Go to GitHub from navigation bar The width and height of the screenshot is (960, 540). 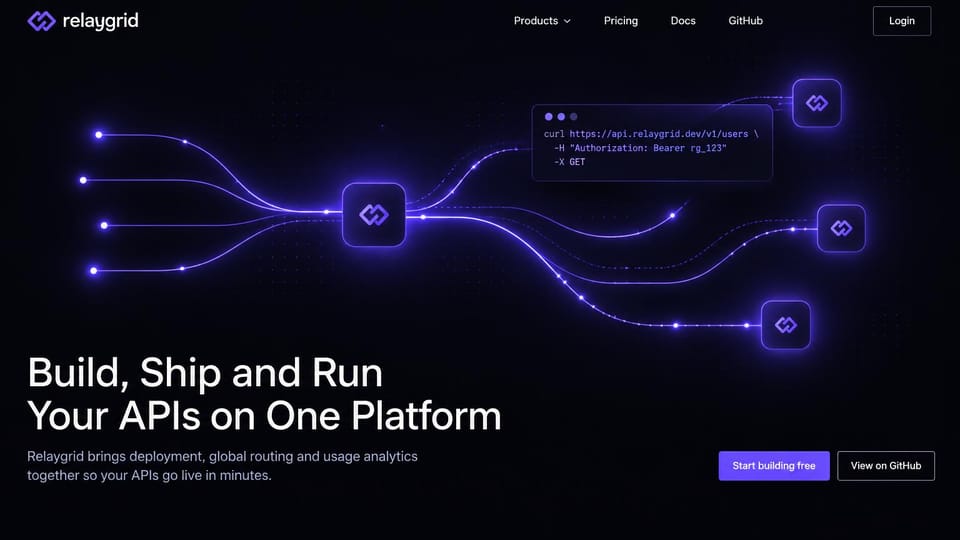745,21
